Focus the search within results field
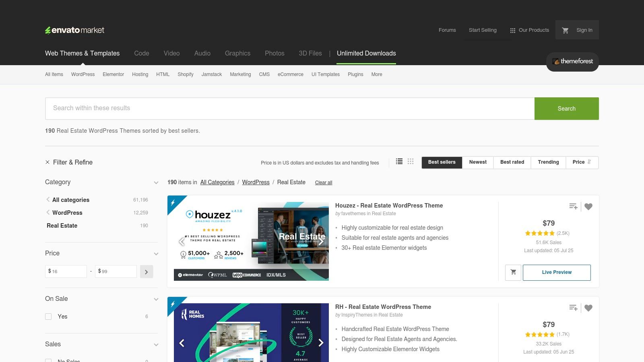Screen dimensions: 644x362 pos(290,109)
